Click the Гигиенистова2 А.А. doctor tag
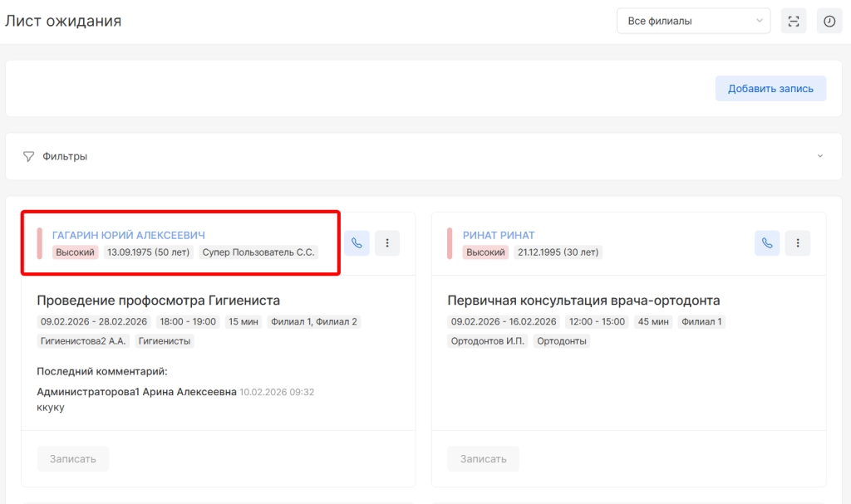 coord(82,340)
